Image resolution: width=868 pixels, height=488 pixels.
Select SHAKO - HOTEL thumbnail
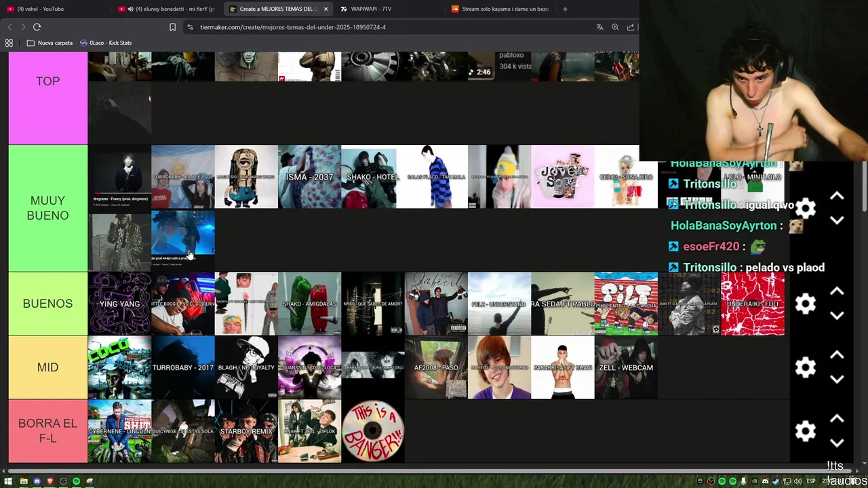tap(373, 177)
